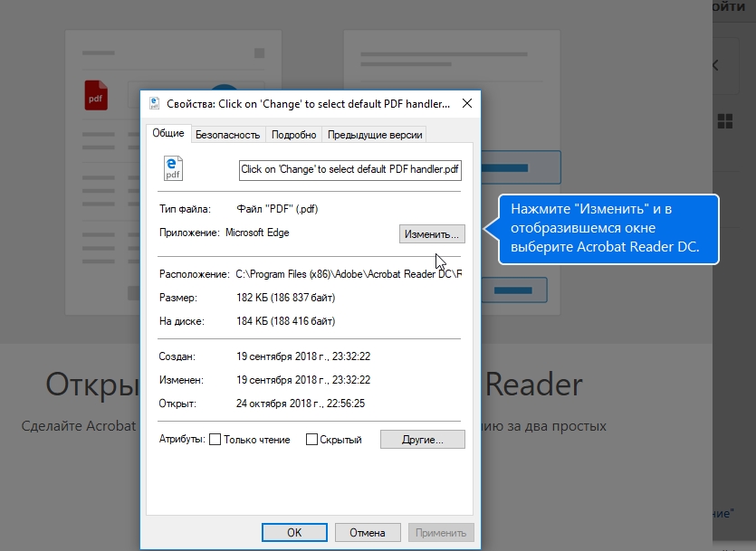Select the 'Общие' tab
The width and height of the screenshot is (756, 551).
click(x=168, y=133)
